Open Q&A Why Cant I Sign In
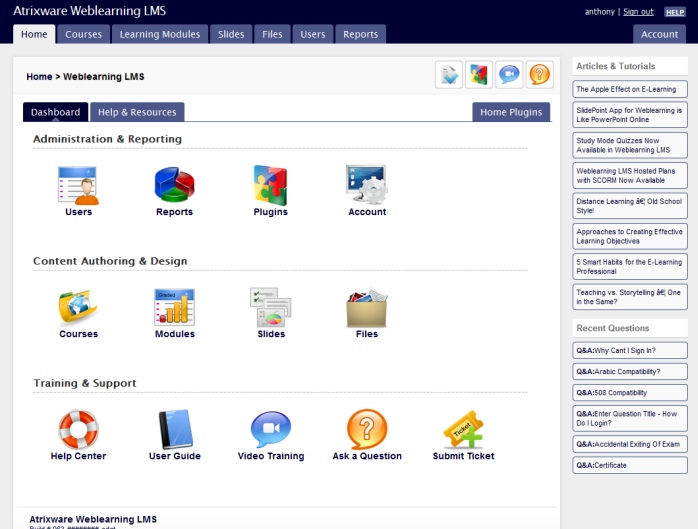 coord(630,350)
